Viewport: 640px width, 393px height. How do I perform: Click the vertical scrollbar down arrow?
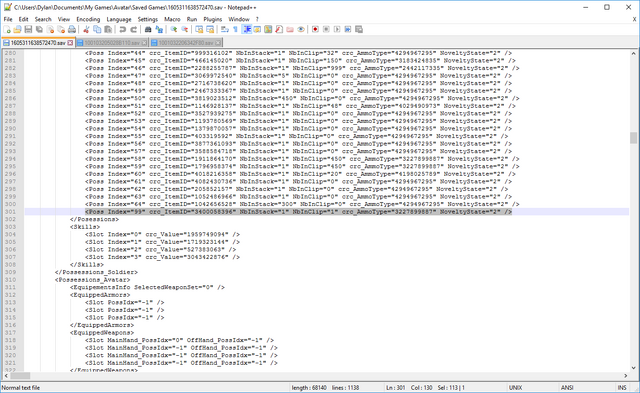(633, 368)
